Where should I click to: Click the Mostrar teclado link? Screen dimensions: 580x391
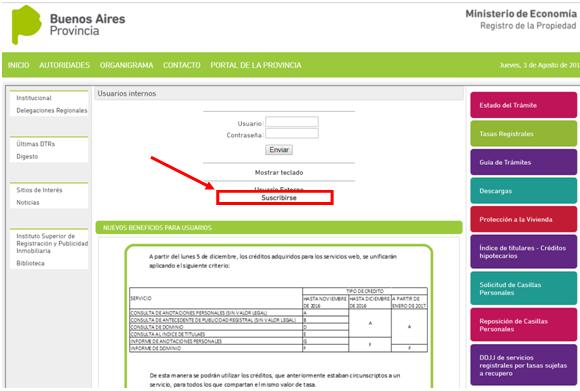pyautogui.click(x=279, y=172)
